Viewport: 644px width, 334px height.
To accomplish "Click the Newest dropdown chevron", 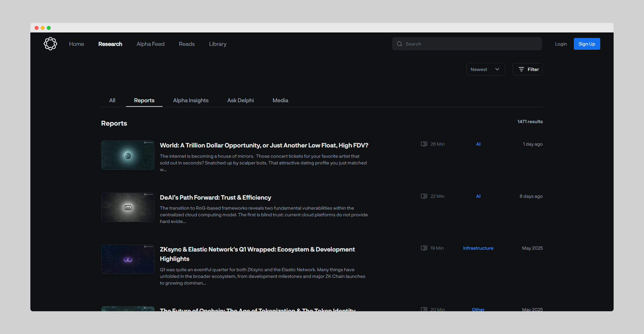I will (x=497, y=69).
